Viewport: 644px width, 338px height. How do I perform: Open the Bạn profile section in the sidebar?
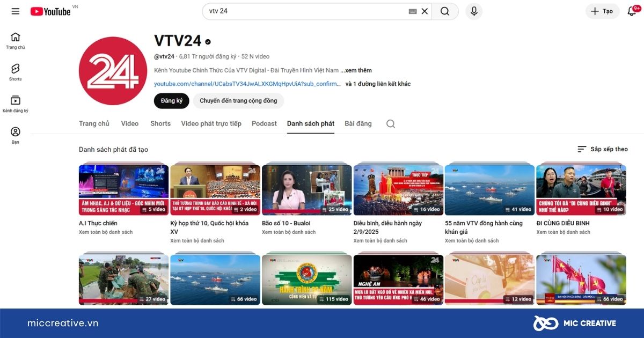(16, 136)
